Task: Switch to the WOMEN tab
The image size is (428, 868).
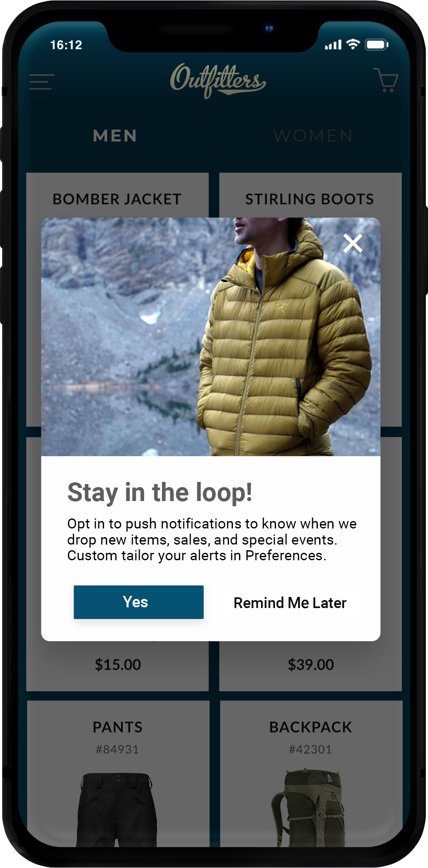Action: (313, 136)
